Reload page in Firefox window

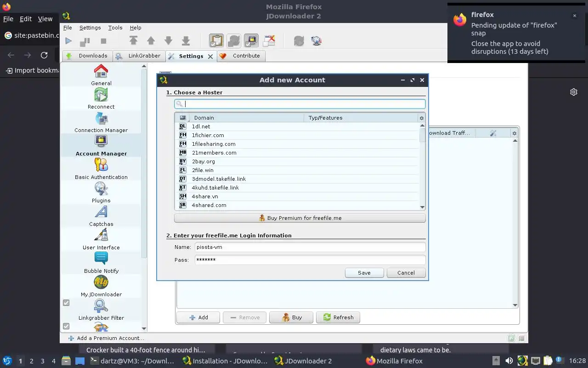click(44, 55)
